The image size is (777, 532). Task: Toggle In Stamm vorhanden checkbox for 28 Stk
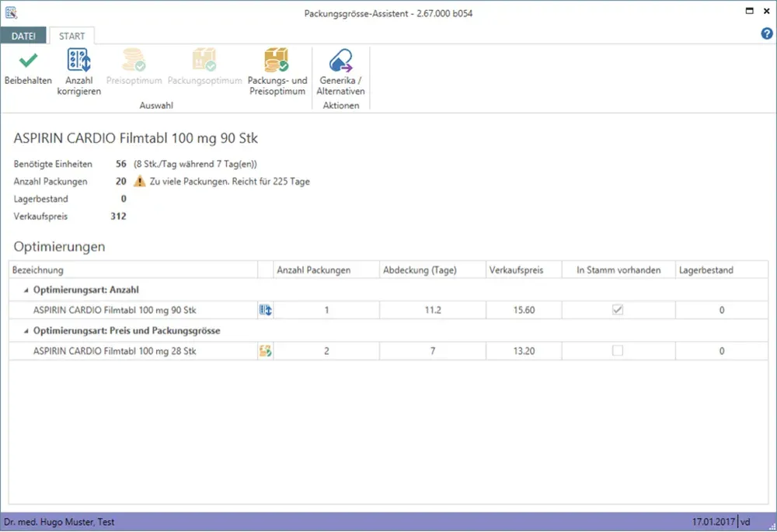(618, 351)
